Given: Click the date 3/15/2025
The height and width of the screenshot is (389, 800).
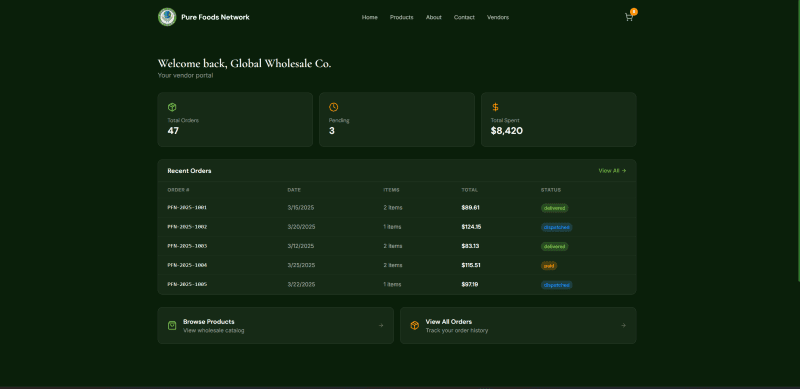Looking at the screenshot, I should click(301, 208).
